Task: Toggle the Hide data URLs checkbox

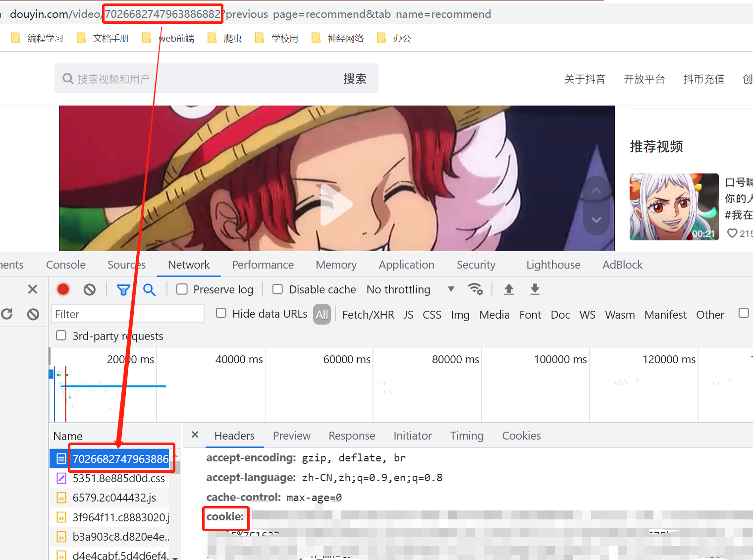Action: click(221, 313)
